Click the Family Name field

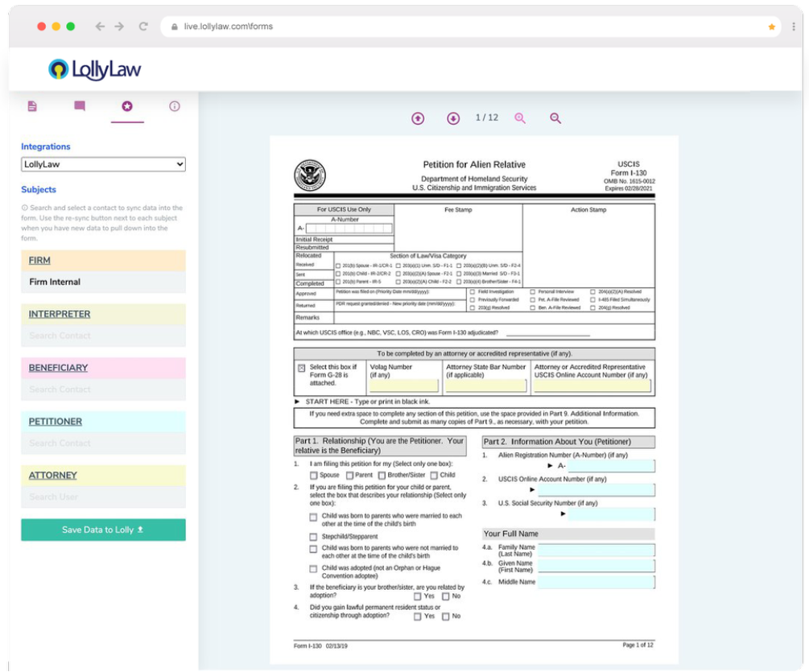click(x=596, y=550)
